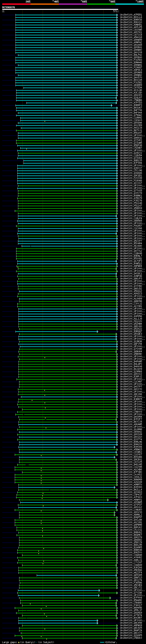Click the UniRef100_Q2QLR7 label
This screenshot has width=146, height=644.
click(131, 98)
